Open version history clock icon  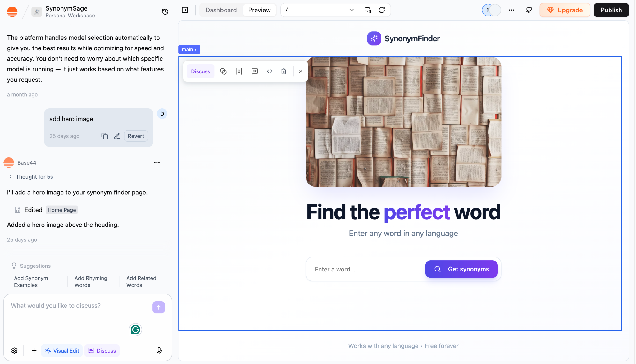165,11
